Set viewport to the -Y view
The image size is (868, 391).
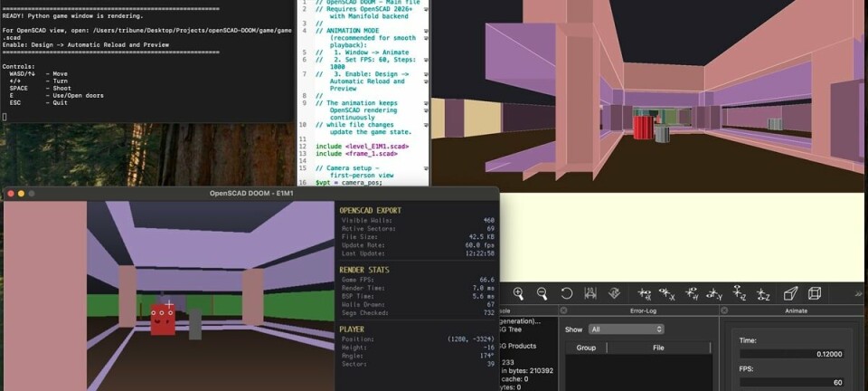(x=714, y=293)
